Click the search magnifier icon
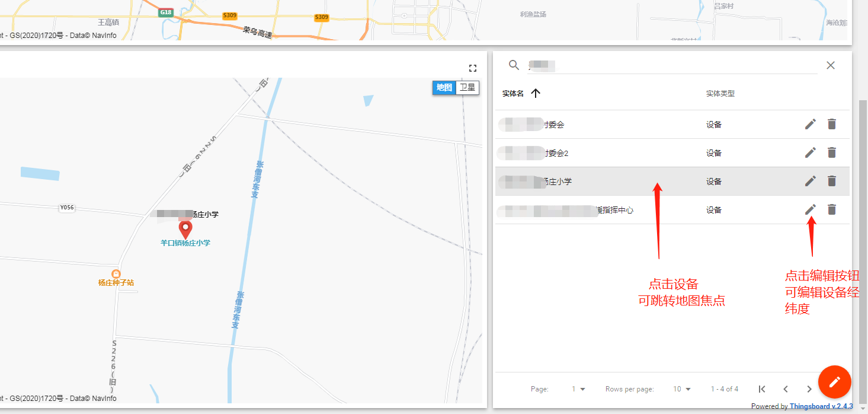 click(514, 65)
